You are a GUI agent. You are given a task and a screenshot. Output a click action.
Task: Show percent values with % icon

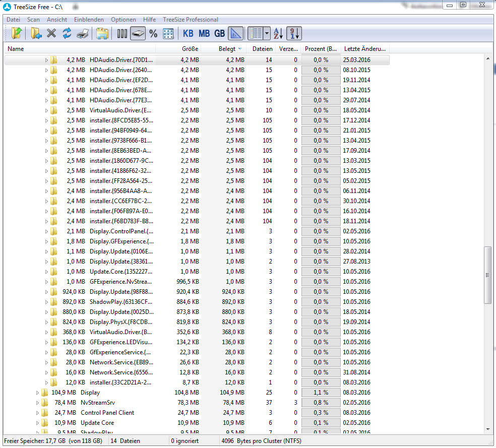click(153, 33)
